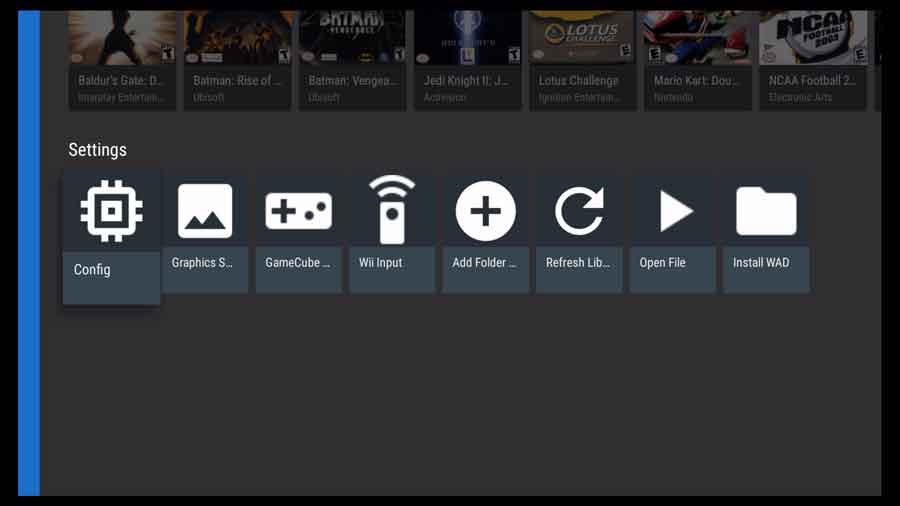
Task: Open NCAA Football game cover
Action: click(x=813, y=37)
